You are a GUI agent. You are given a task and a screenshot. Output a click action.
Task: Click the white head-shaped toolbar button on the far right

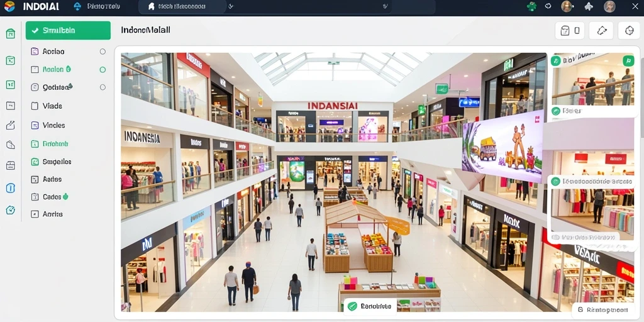pos(629,30)
